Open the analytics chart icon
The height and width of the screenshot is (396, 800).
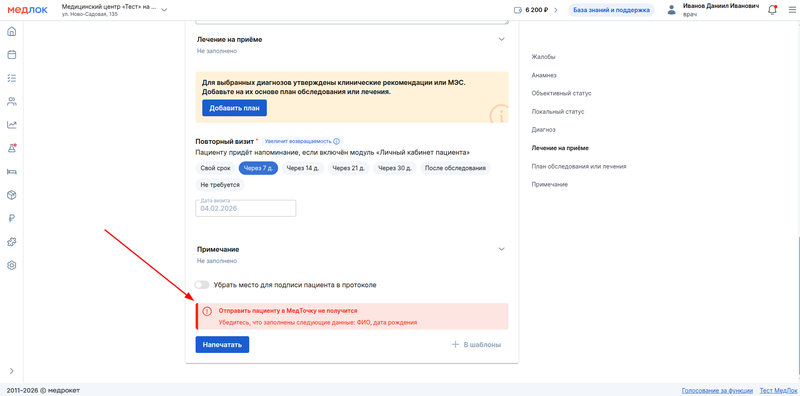point(12,125)
